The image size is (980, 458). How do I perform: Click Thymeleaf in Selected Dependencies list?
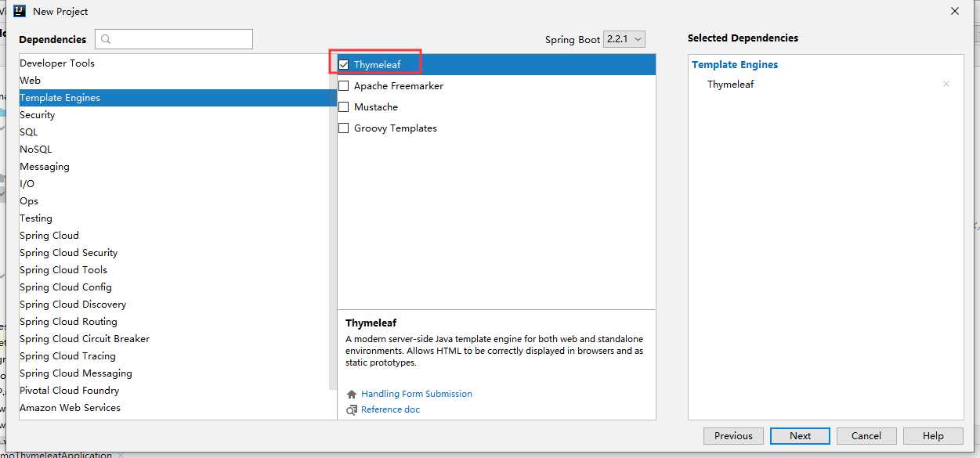click(731, 85)
